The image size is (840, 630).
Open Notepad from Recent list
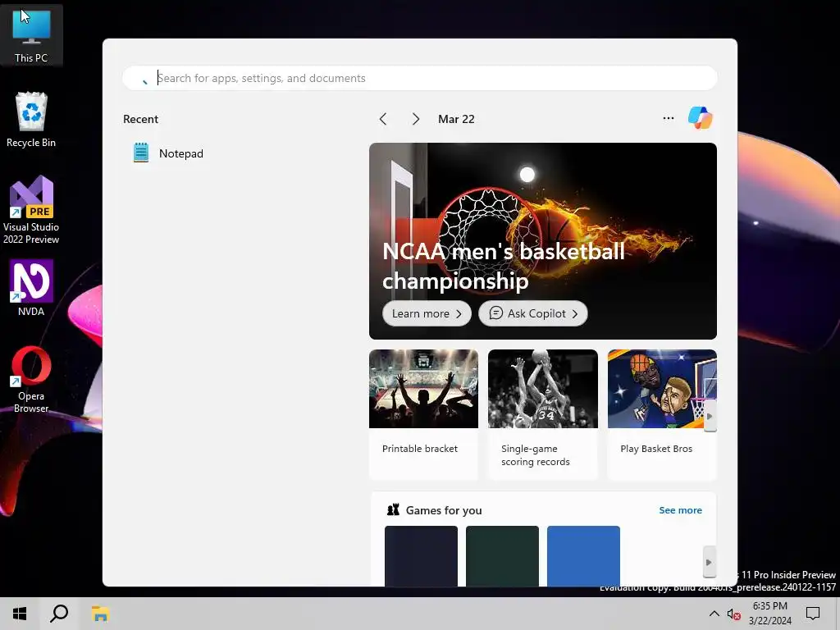(181, 153)
